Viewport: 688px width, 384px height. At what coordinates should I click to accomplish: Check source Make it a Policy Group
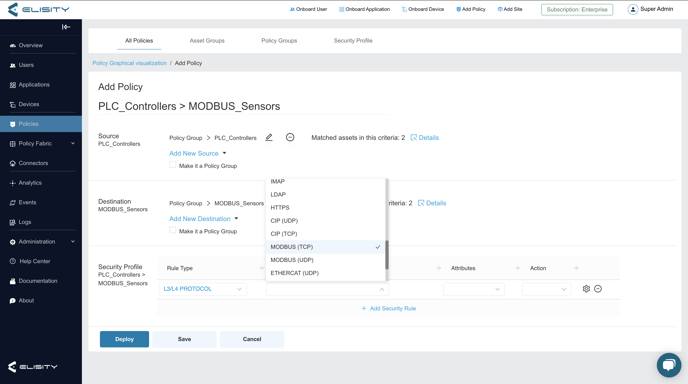tap(172, 165)
